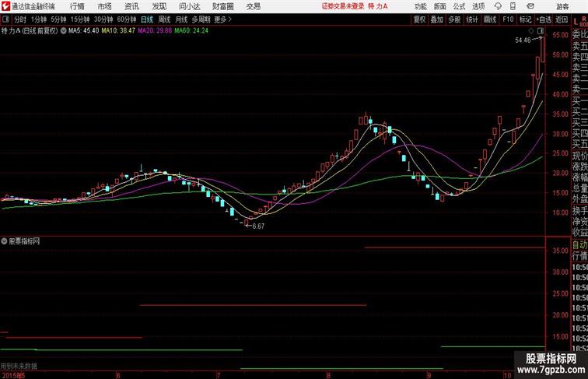Open the 资讯 menu
This screenshot has width=588, height=379.
[x=131, y=6]
